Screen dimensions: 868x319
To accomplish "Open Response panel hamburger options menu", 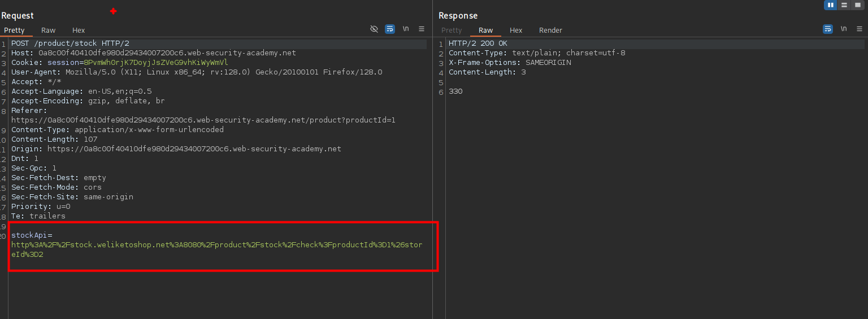I will coord(860,29).
